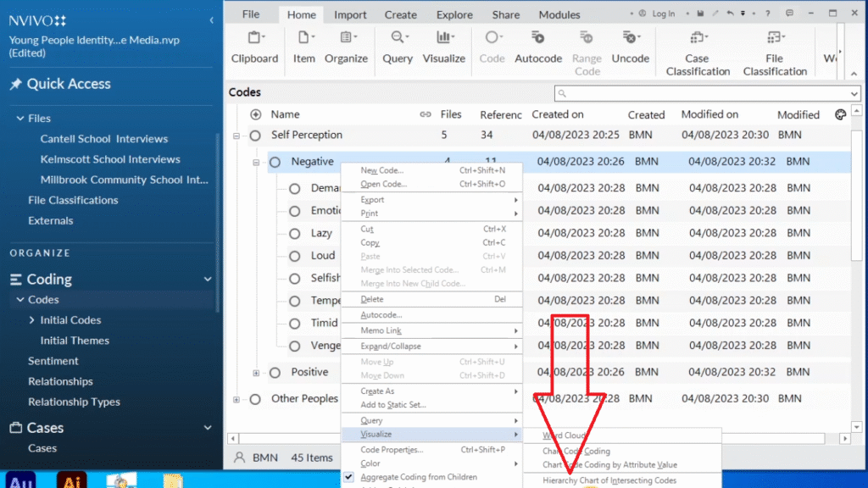Click the color palette column header
Screen dimensions: 868x488
point(840,114)
